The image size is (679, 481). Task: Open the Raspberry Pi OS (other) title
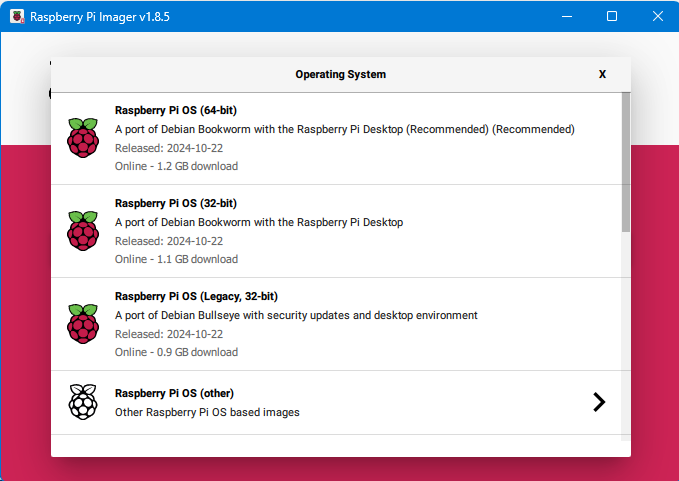(174, 393)
